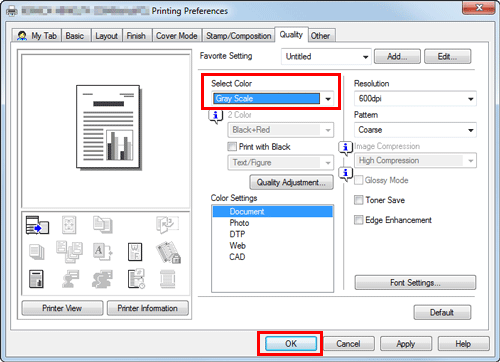This screenshot has height=362, width=500.
Task: Select Document in Color Settings list
Action: coord(273,212)
